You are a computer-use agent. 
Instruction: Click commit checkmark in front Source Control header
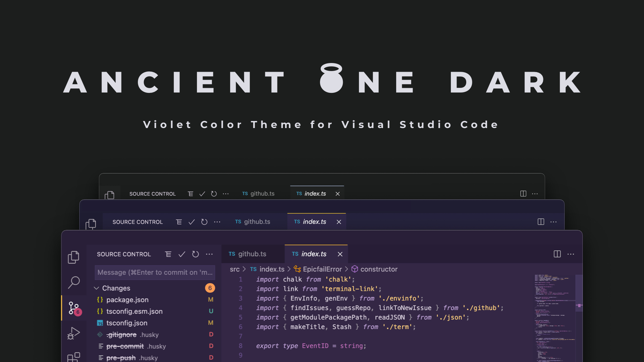tap(182, 254)
